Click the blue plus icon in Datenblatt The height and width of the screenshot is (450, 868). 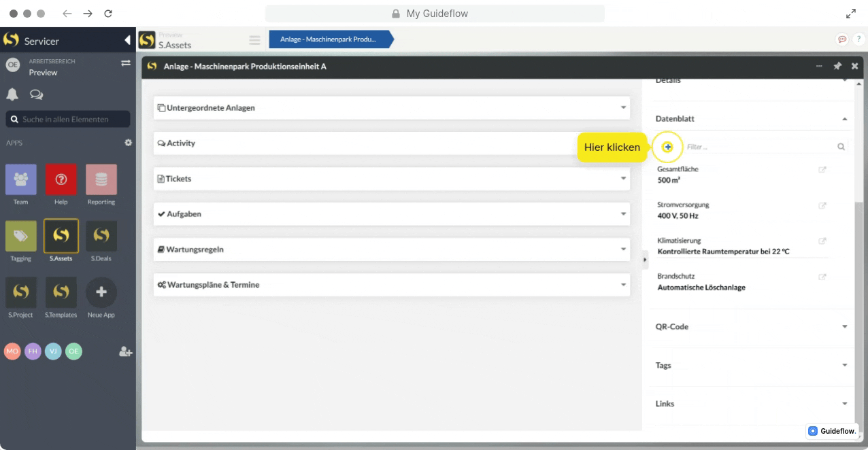click(668, 147)
